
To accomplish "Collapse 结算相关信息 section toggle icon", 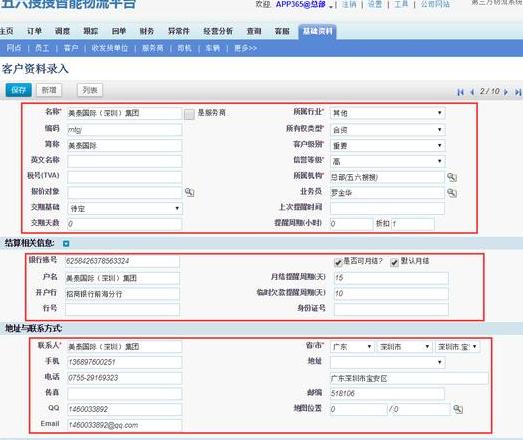I will (66, 244).
